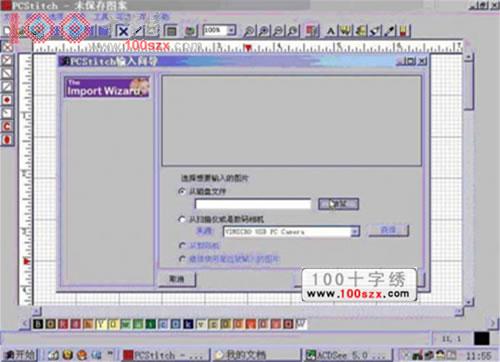This screenshot has height=362, width=500.
Task: Click the Cancel (取消) button in wizard
Action: 176,279
